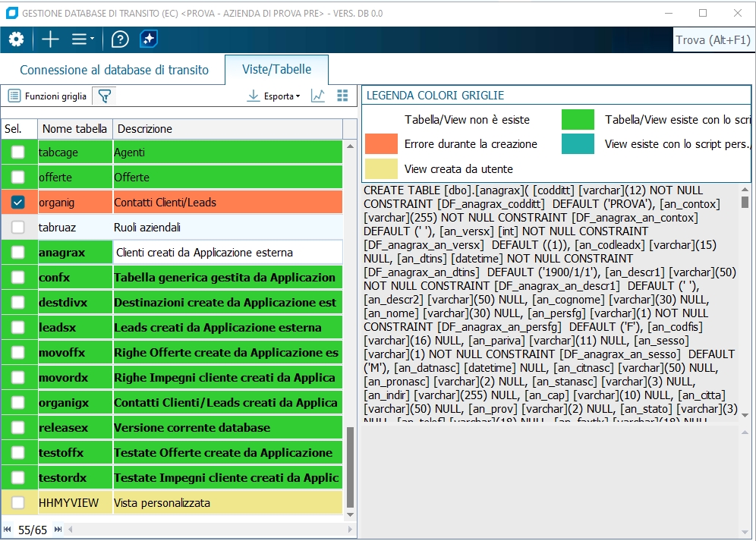Click the AI sparkle assistant icon
Viewport: 756px width, 541px height.
(149, 39)
